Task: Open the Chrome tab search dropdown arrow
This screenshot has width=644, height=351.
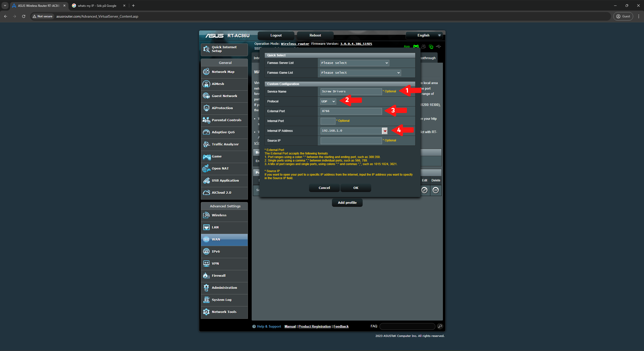Action: click(x=5, y=6)
